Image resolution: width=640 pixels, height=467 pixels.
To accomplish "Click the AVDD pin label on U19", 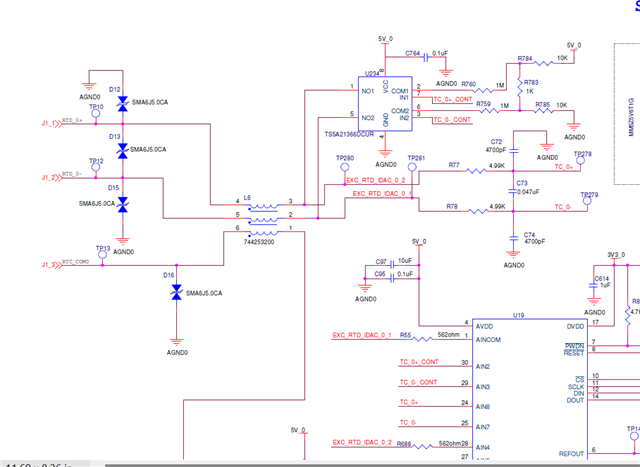I will [x=484, y=326].
